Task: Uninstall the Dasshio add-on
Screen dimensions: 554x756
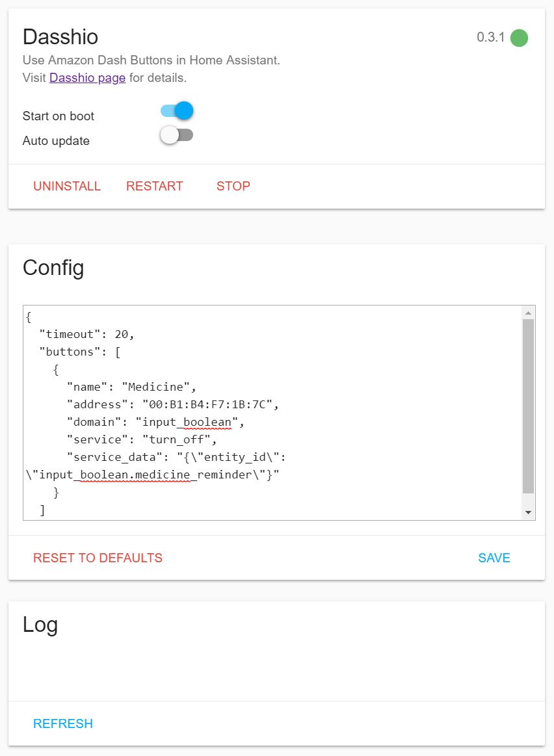Action: pyautogui.click(x=67, y=186)
